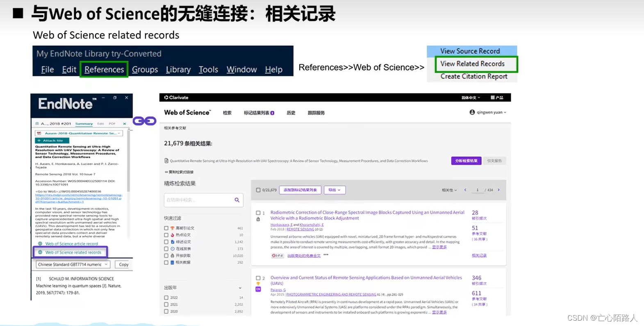Open the 导出 export dropdown
This screenshot has width=644, height=326.
click(x=335, y=190)
